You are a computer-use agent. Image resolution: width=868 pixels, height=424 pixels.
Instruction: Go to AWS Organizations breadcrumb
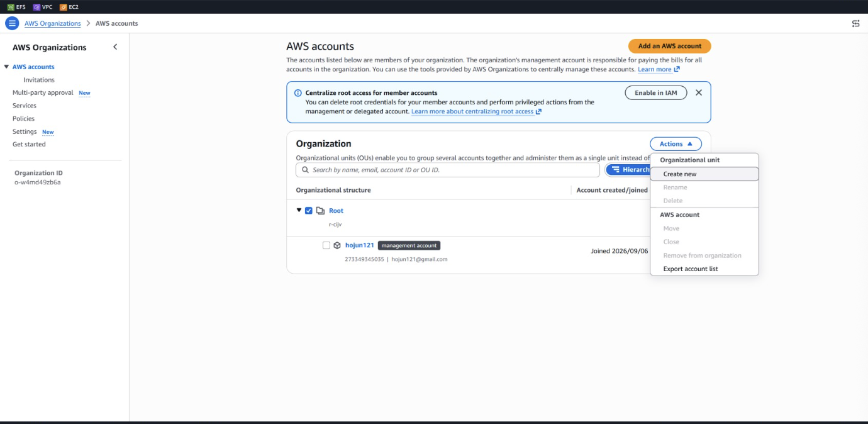tap(53, 23)
